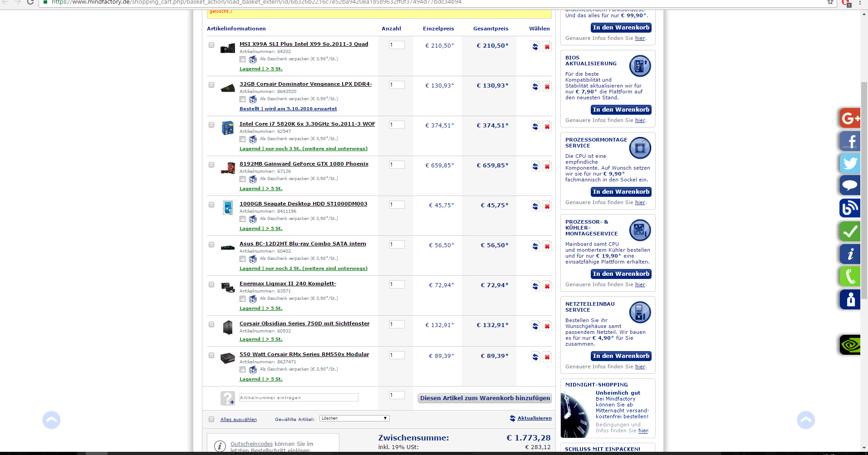Viewport: 868px width, 455px height.
Task: Click '32GB Corsair Dominator Vengeance LPX DDR4-' link
Action: click(x=306, y=84)
